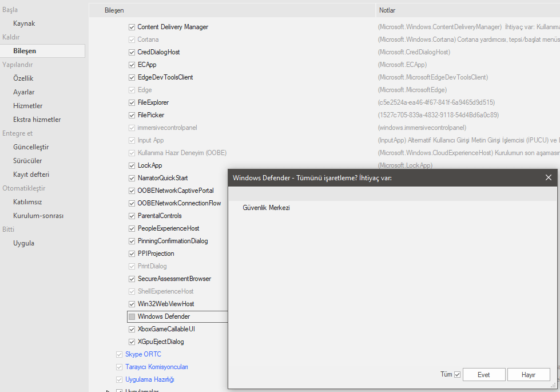Switch to Katılımsız page
The height and width of the screenshot is (392, 560).
(x=27, y=202)
